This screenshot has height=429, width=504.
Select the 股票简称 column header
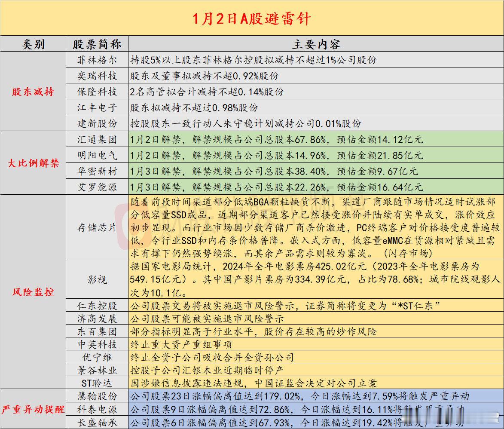point(97,44)
